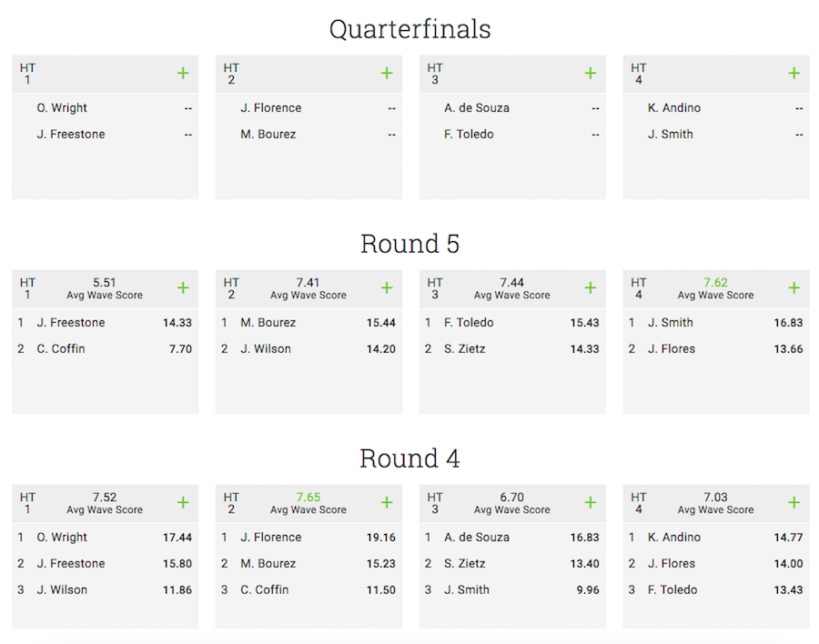Select K. Andino in Quarterfinals Heat 4
The height and width of the screenshot is (644, 819).
[673, 108]
